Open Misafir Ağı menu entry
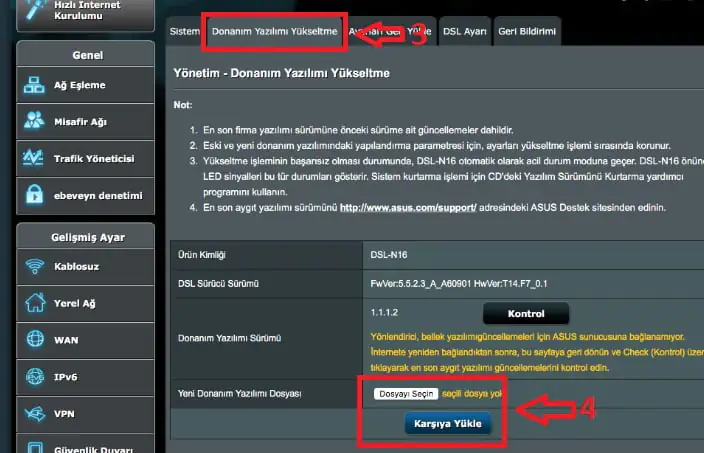 coord(85,122)
